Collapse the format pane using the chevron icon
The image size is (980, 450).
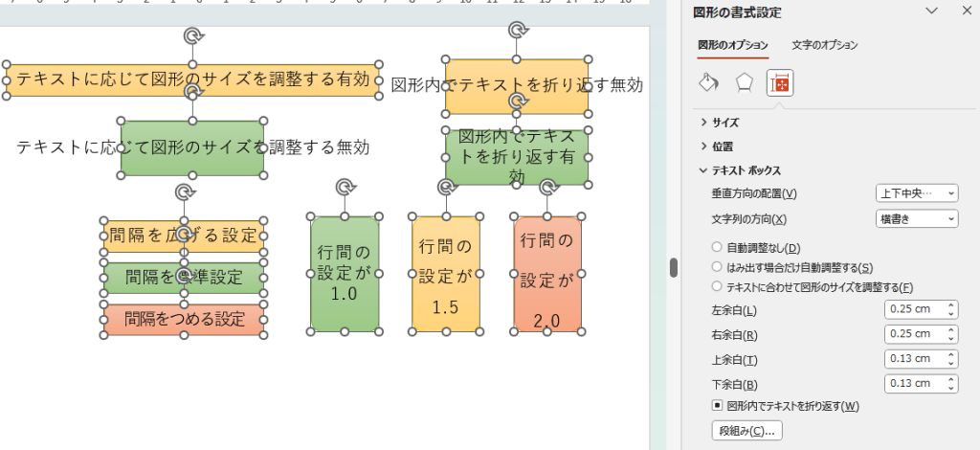(x=931, y=11)
